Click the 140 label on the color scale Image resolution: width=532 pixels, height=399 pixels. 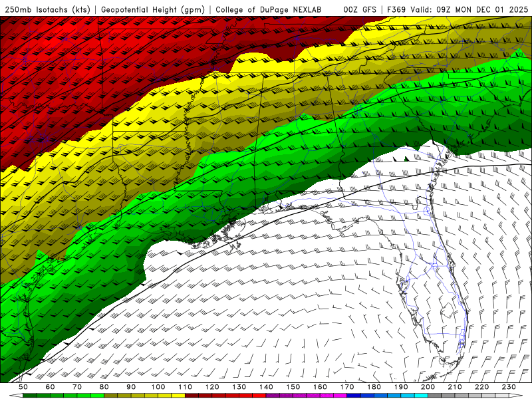pyautogui.click(x=267, y=387)
